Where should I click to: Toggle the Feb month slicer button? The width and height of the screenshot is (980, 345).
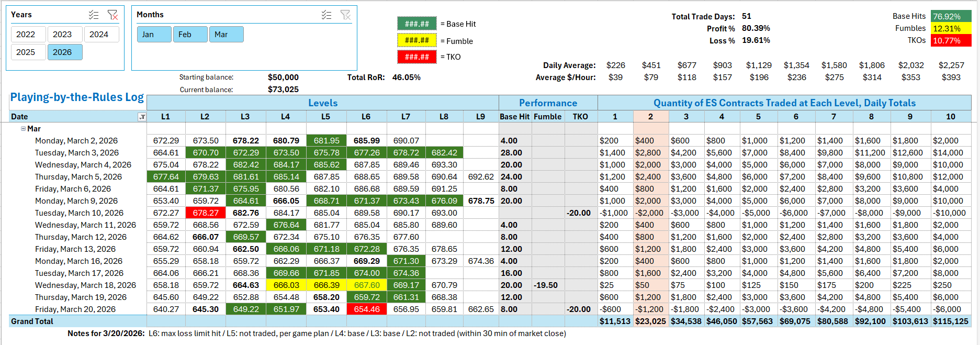[190, 35]
